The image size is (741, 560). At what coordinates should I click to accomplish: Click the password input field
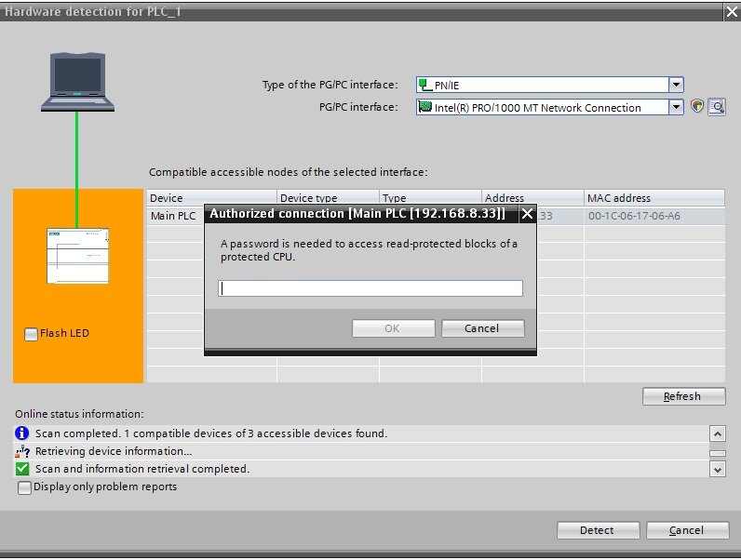click(370, 288)
